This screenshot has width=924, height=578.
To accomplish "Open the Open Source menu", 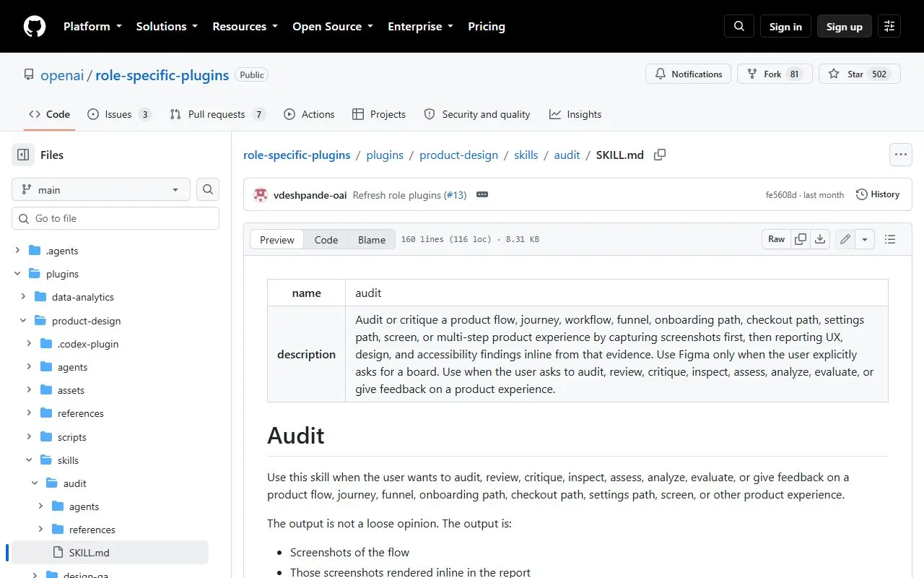I will [x=333, y=26].
